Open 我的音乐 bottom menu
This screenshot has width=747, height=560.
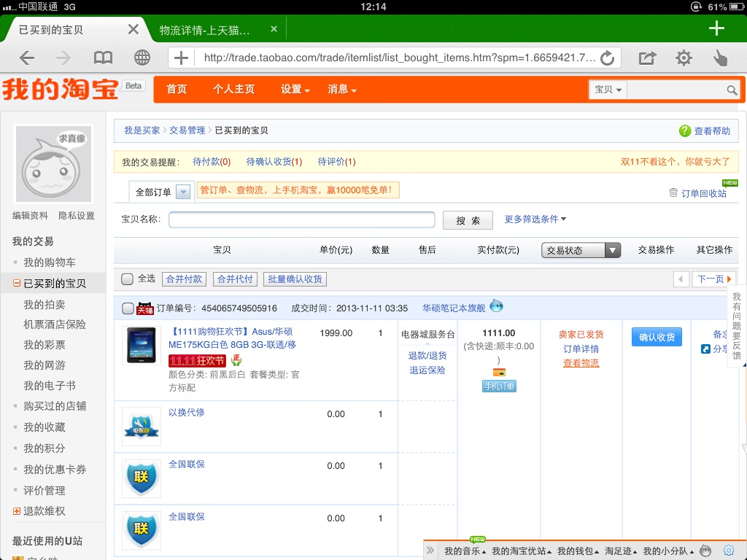point(465,551)
